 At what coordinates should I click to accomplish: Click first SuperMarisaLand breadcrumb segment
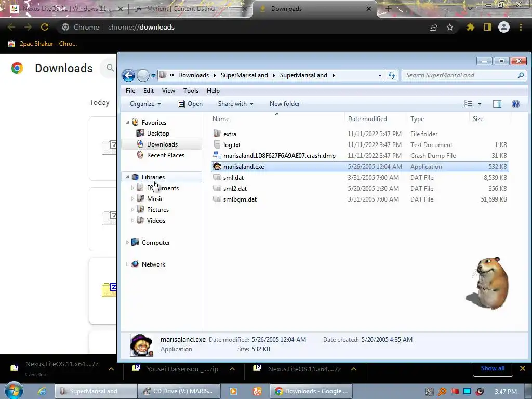click(244, 75)
